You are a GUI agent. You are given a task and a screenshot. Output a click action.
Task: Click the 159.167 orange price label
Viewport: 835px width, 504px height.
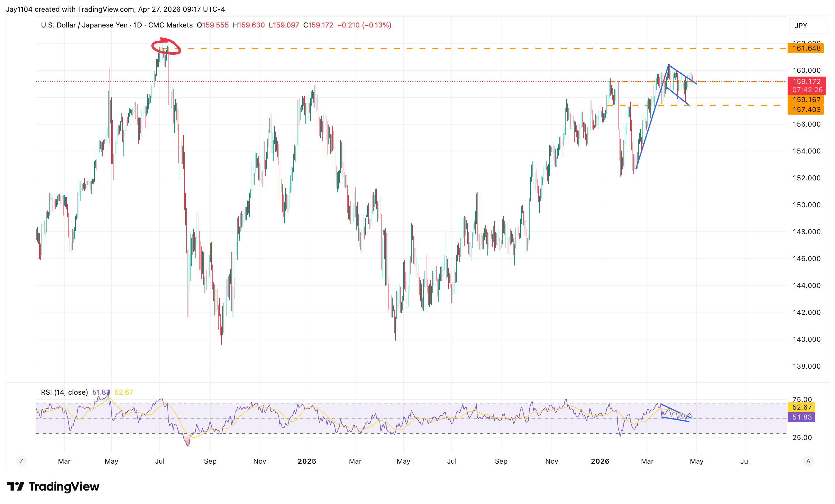[x=805, y=100]
